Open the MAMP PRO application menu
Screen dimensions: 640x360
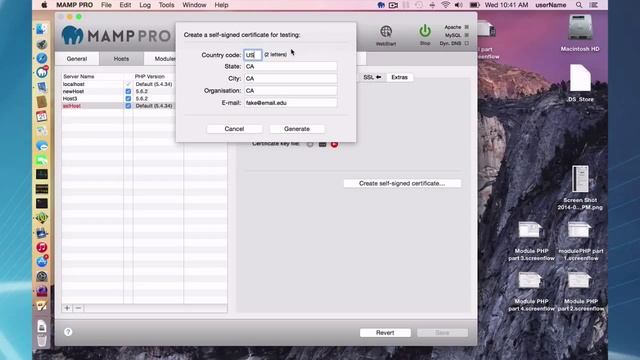(x=74, y=5)
